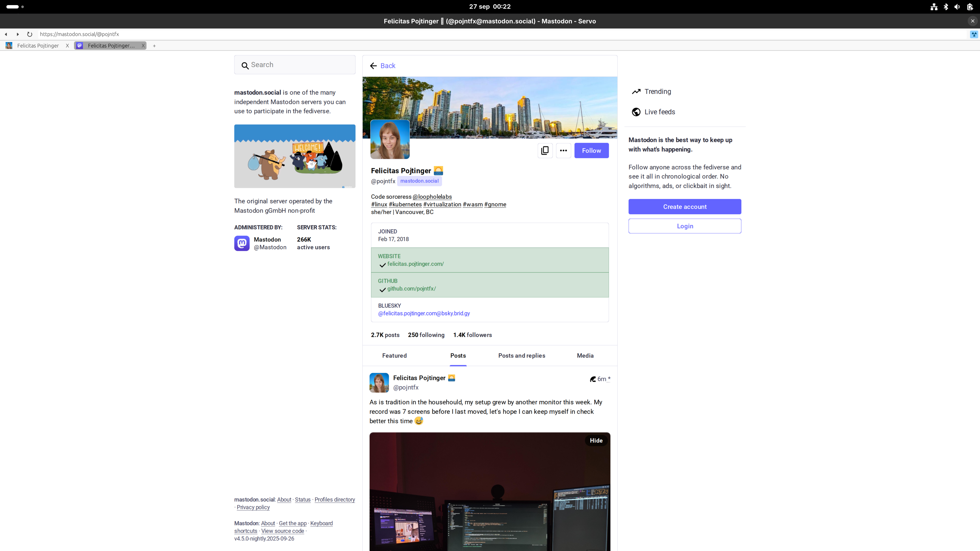Image resolution: width=980 pixels, height=551 pixels.
Task: Close the active Mastodon tab
Action: [143, 46]
